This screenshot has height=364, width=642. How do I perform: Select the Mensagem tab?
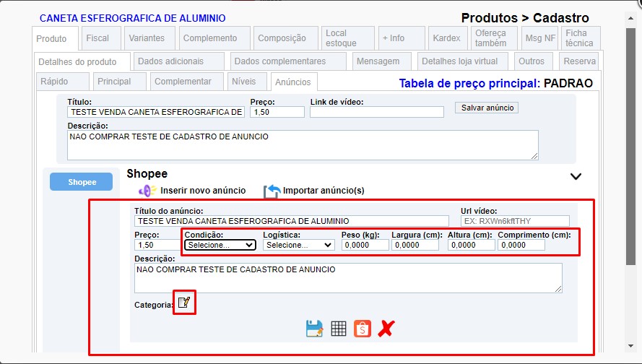382,61
